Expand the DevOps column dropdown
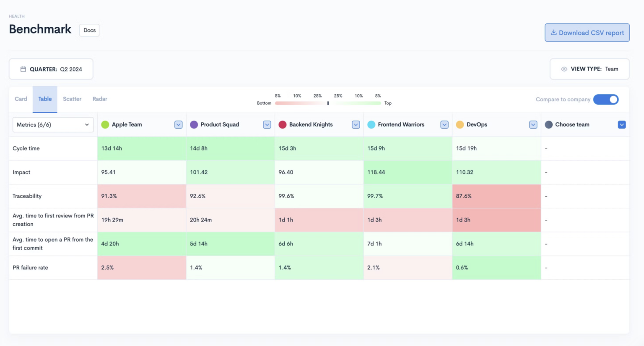Image resolution: width=644 pixels, height=346 pixels. click(x=533, y=124)
